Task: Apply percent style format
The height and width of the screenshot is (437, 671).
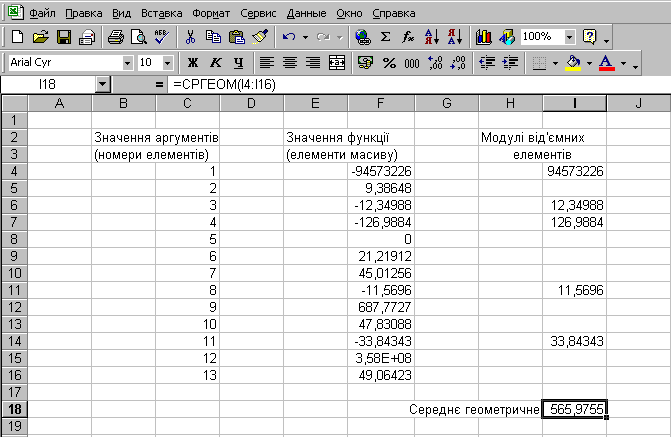Action: pos(389,63)
